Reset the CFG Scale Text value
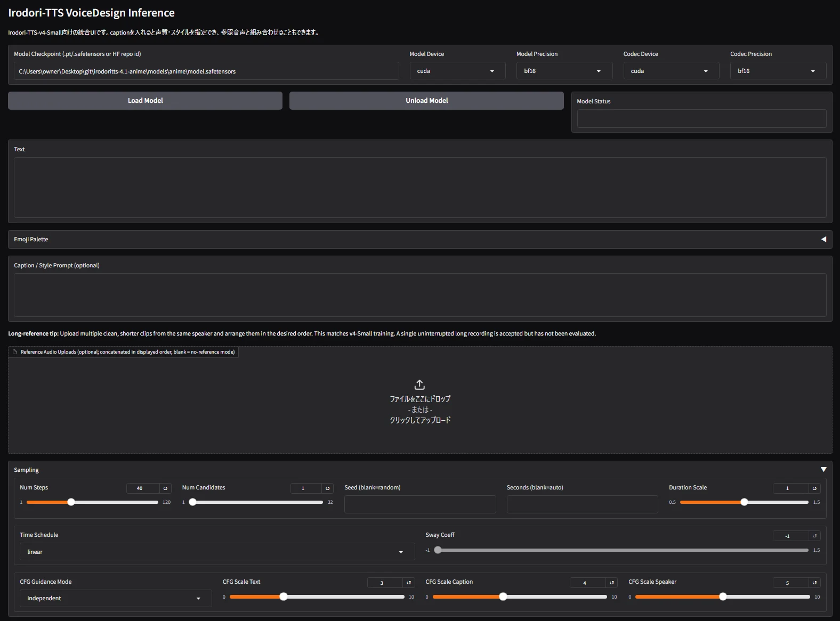The width and height of the screenshot is (840, 621). point(409,583)
